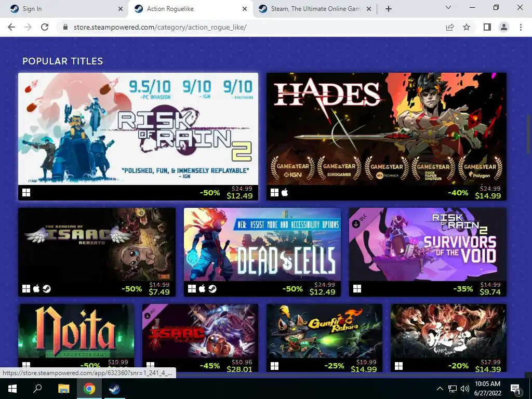Click -35% discount on Survivors of Void

click(463, 289)
